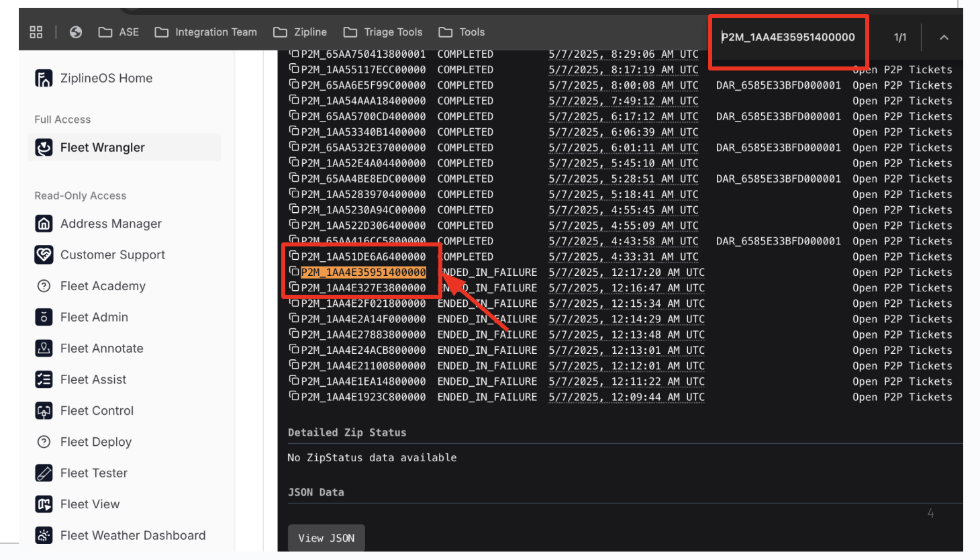
Task: Open Fleet Deploy icon in sidebar
Action: tap(44, 442)
